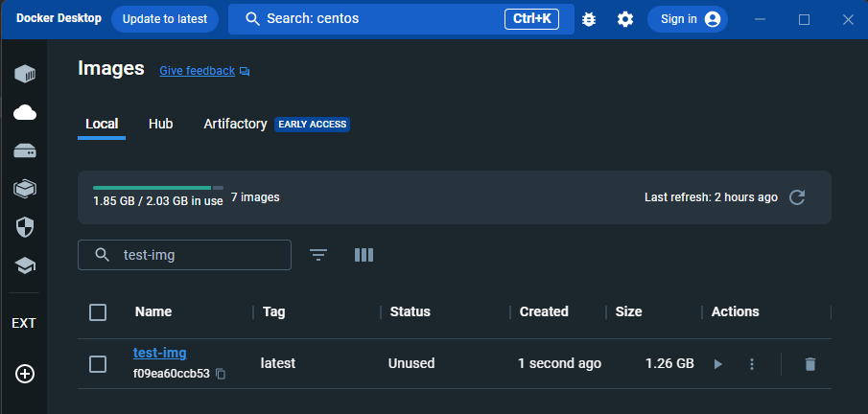Click the Ctrl+K shortcut badge

coord(531,19)
